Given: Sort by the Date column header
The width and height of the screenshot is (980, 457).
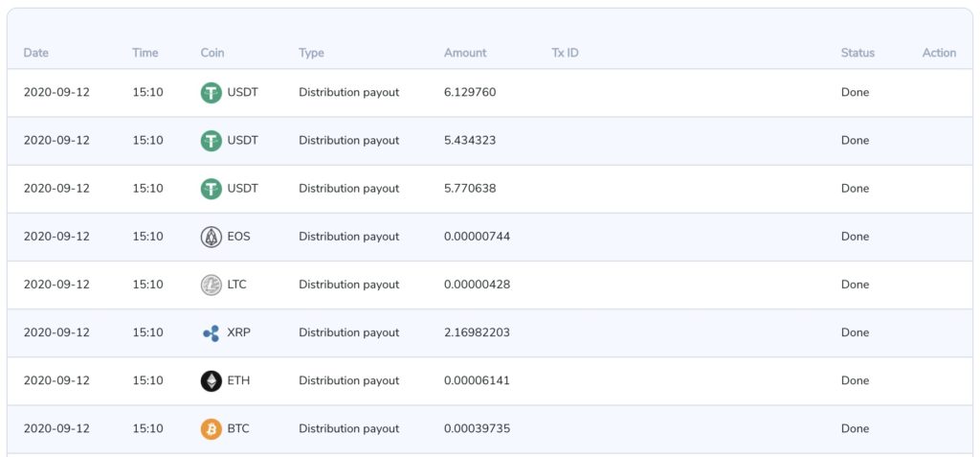Looking at the screenshot, I should point(36,53).
